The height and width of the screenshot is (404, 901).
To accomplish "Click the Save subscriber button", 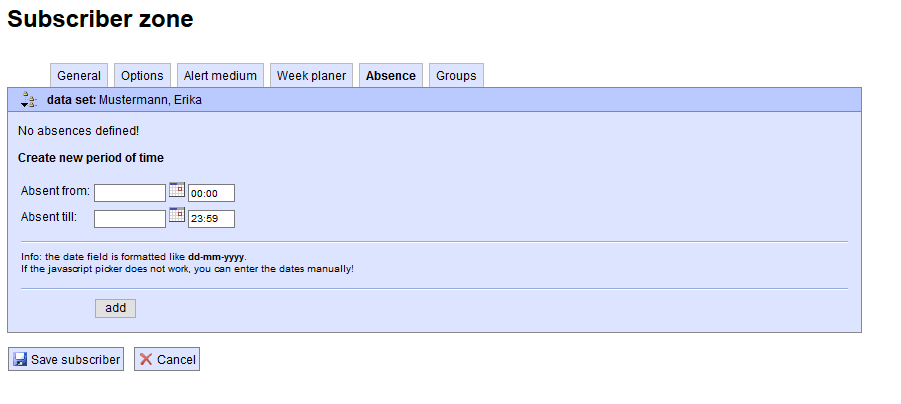I will [x=66, y=359].
